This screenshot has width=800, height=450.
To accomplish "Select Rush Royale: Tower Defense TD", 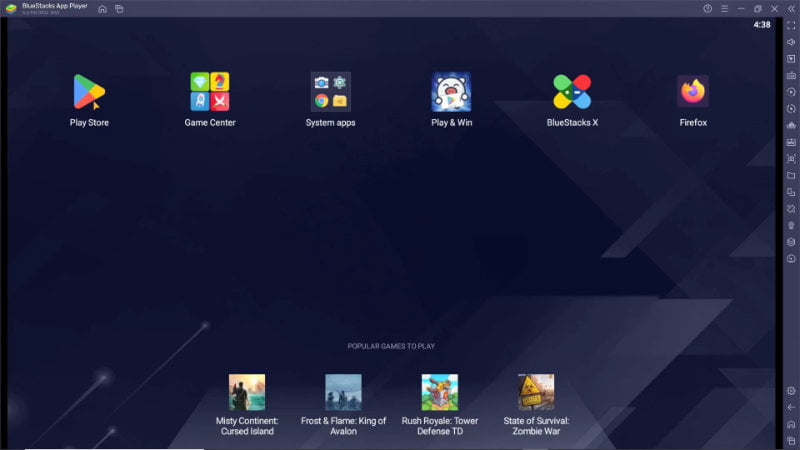I will pos(440,392).
